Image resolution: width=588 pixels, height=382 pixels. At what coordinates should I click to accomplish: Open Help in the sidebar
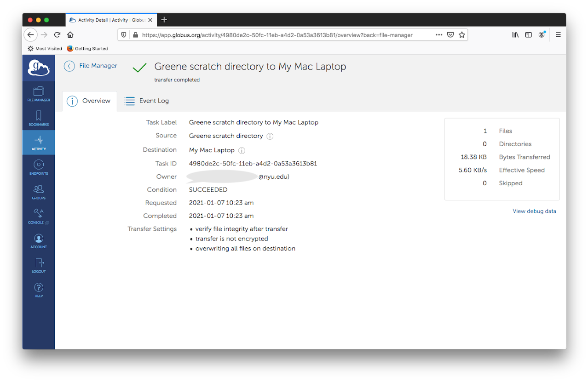39,290
